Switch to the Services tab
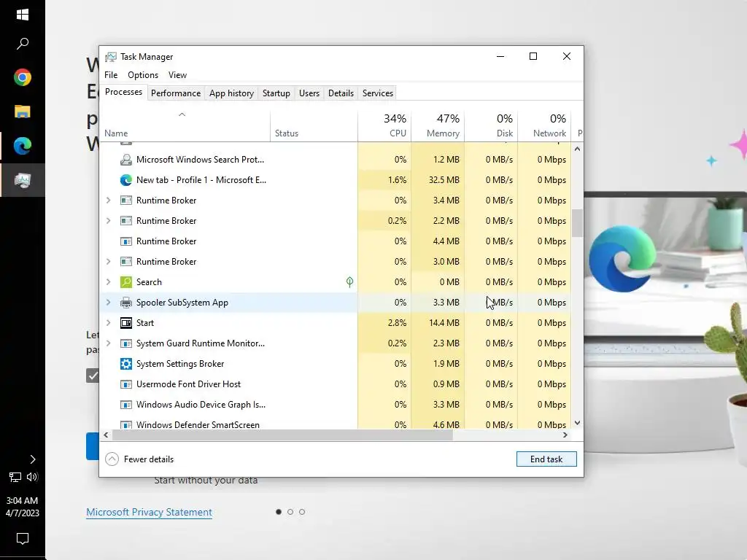 tap(378, 93)
